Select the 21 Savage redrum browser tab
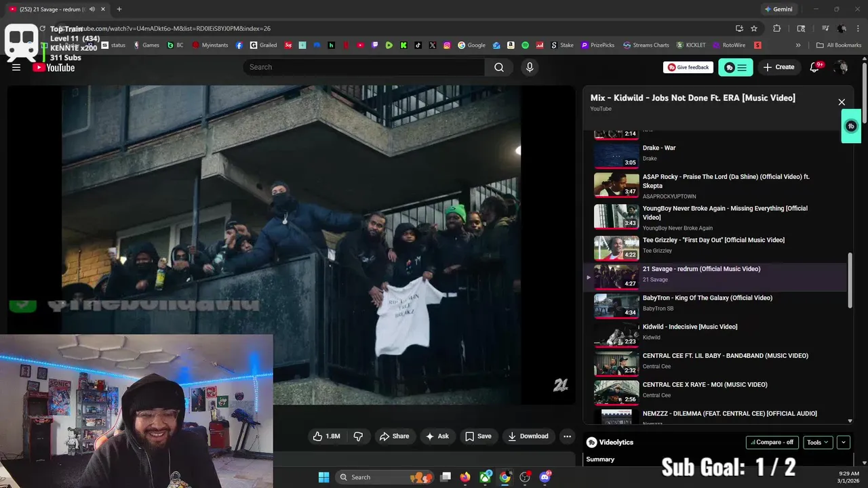The width and height of the screenshot is (868, 488). pyautogui.click(x=58, y=9)
